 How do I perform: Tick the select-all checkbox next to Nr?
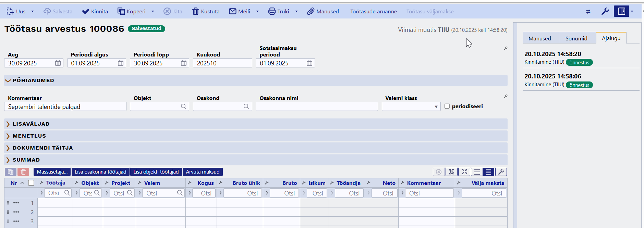pos(31,183)
